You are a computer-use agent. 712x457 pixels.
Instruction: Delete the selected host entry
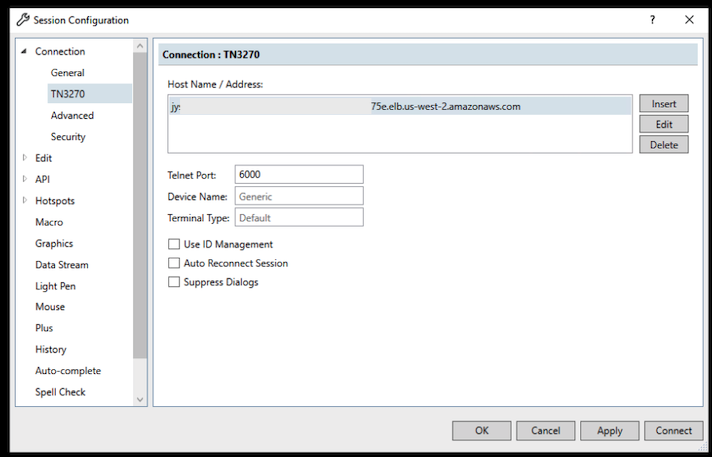[664, 145]
